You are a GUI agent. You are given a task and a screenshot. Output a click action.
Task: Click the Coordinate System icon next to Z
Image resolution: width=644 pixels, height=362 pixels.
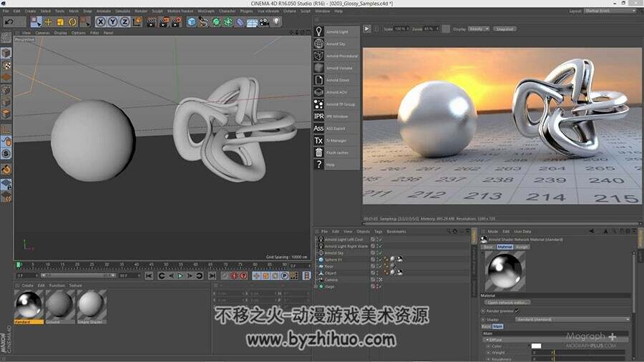[137, 21]
